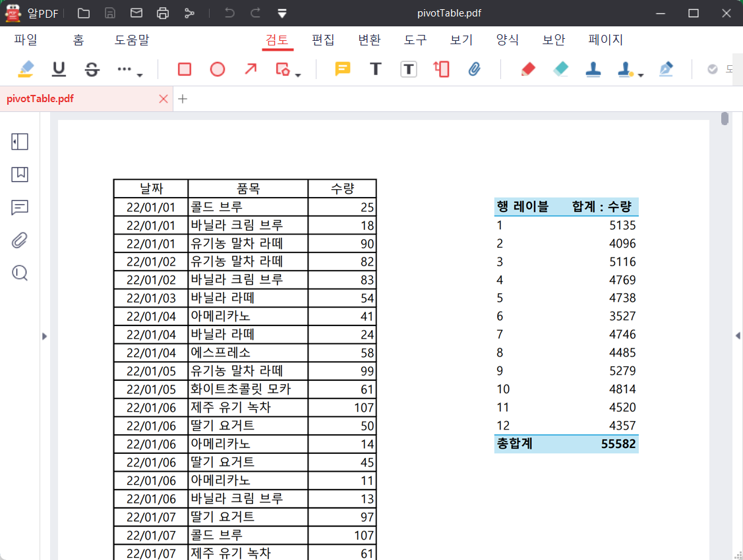Viewport: 743px width, 560px height.
Task: Open the page thumbnails sidebar panel
Action: coord(20,142)
